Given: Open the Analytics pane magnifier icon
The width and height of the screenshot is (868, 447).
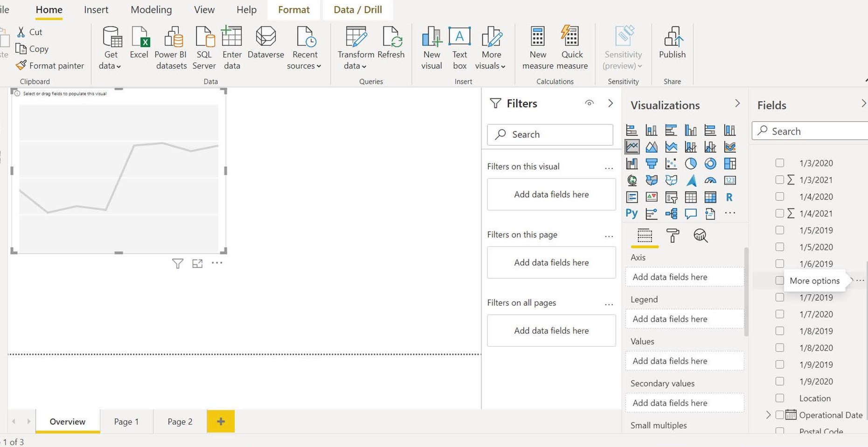Looking at the screenshot, I should pyautogui.click(x=700, y=236).
